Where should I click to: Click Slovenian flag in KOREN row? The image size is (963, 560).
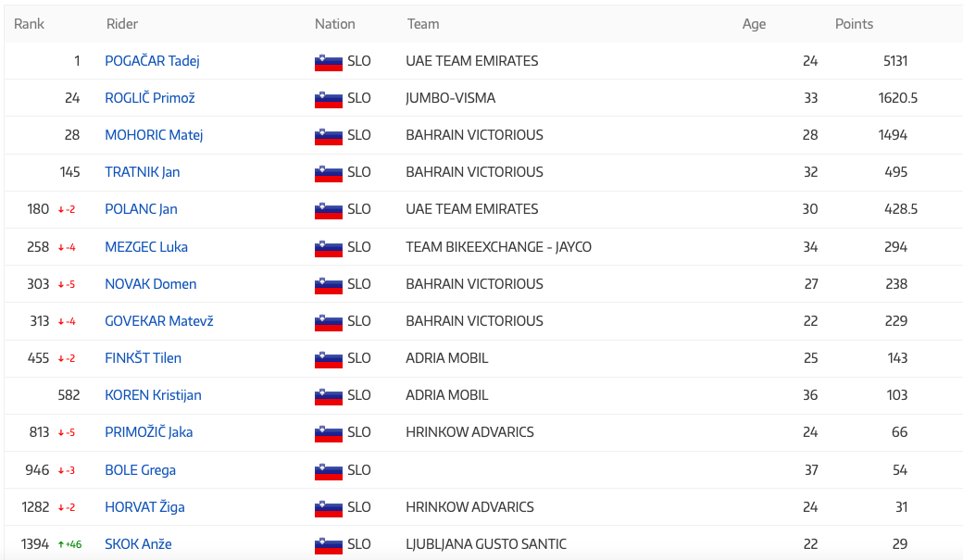tap(329, 397)
